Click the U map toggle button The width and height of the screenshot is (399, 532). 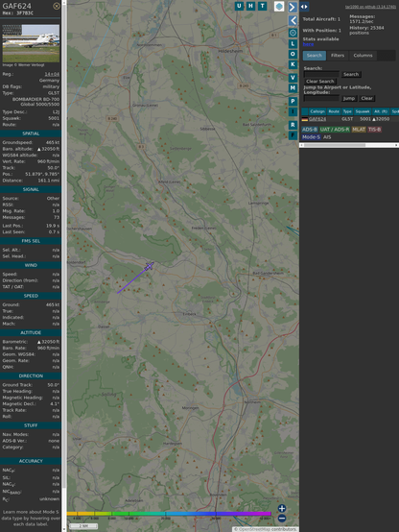240,6
